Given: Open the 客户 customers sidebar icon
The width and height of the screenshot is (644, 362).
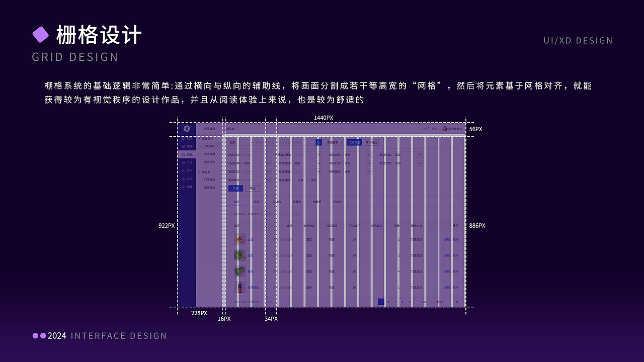Looking at the screenshot, I should (x=183, y=170).
